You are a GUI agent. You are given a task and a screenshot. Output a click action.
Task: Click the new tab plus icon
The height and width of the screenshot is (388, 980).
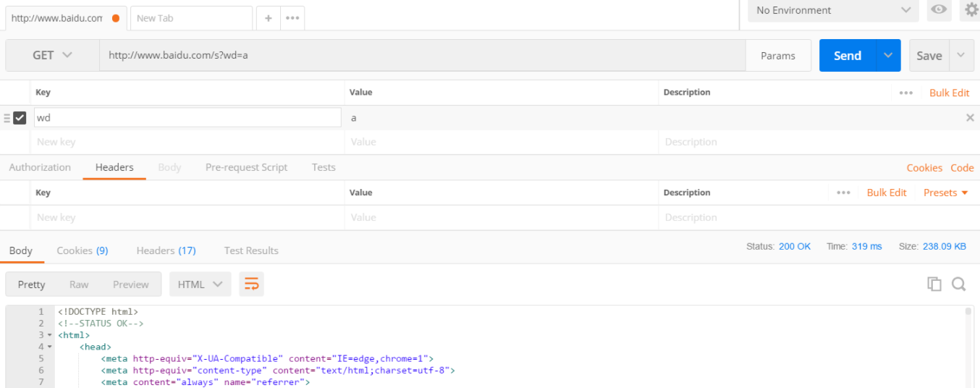click(268, 18)
